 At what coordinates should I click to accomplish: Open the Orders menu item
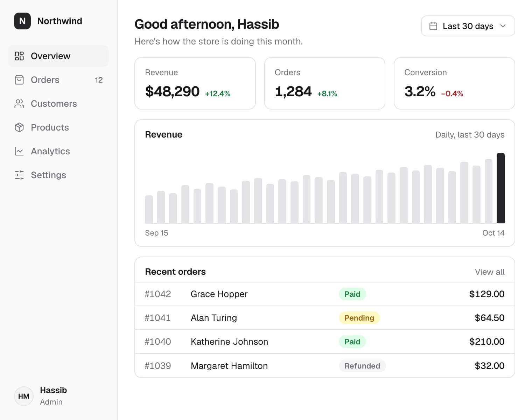click(x=58, y=80)
